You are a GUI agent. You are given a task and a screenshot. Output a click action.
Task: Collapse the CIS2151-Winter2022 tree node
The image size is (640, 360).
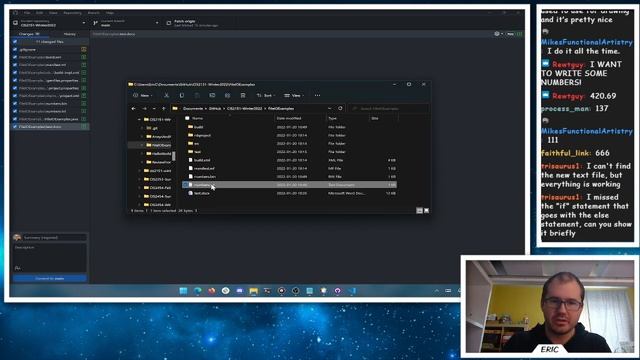pos(140,120)
